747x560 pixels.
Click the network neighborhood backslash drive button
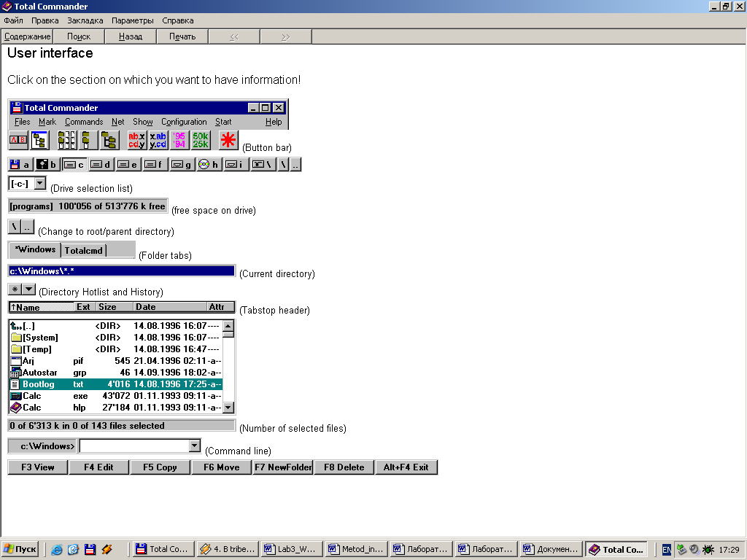tap(263, 165)
